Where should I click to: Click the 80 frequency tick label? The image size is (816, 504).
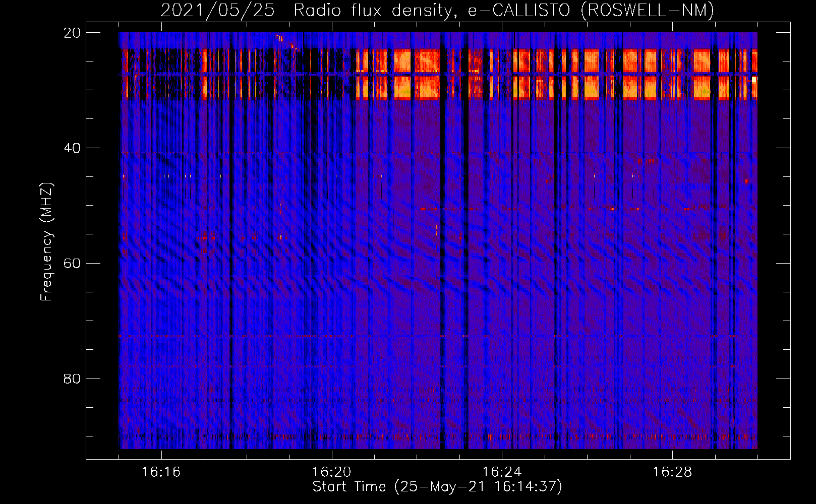pos(72,379)
